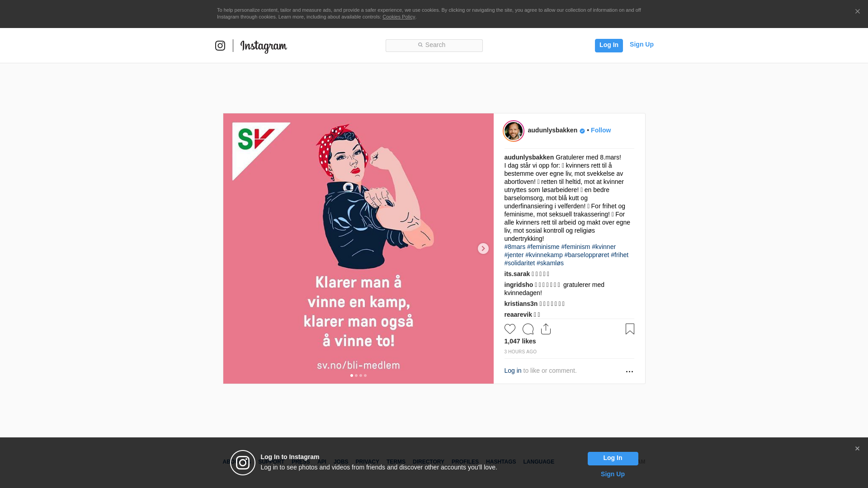
Task: Close the bottom login prompt
Action: (857, 449)
